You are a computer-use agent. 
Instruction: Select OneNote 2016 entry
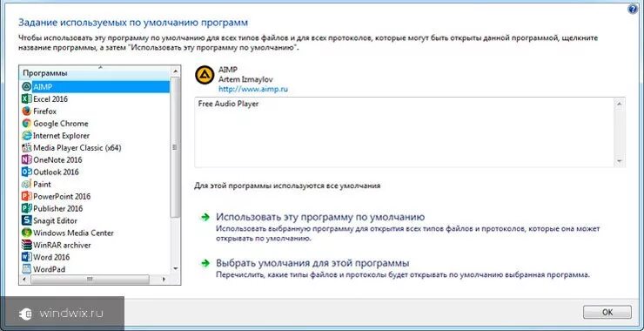57,160
